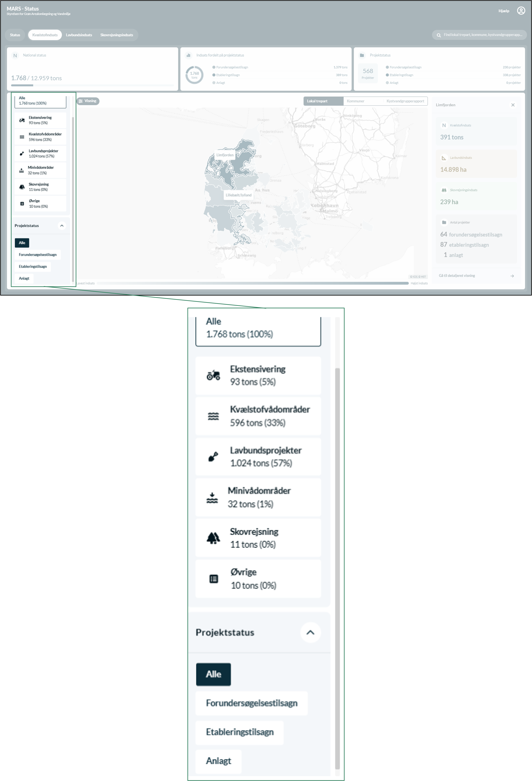Click National status progress bar

[92, 85]
